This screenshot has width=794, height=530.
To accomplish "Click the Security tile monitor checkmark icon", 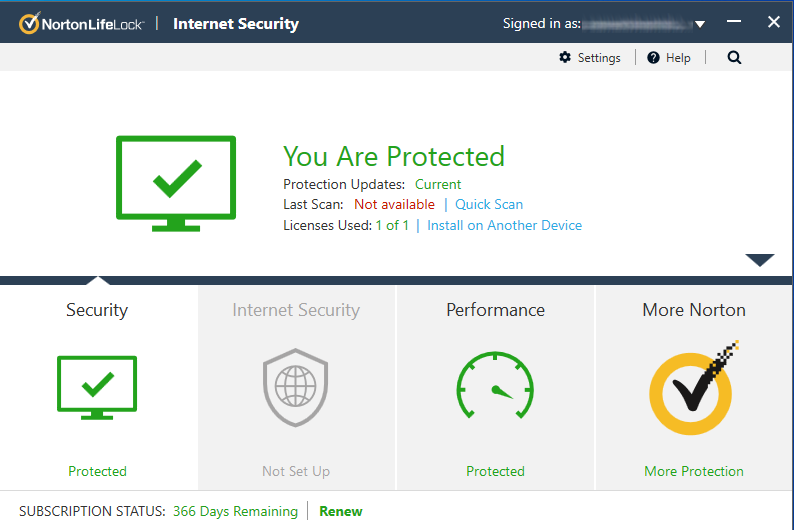I will pyautogui.click(x=97, y=386).
